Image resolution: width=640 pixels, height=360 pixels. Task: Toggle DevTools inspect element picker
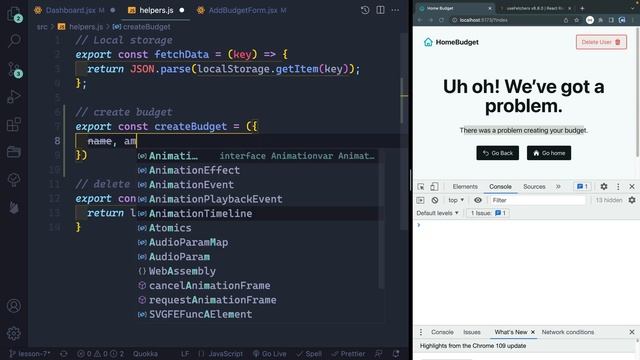coord(421,187)
